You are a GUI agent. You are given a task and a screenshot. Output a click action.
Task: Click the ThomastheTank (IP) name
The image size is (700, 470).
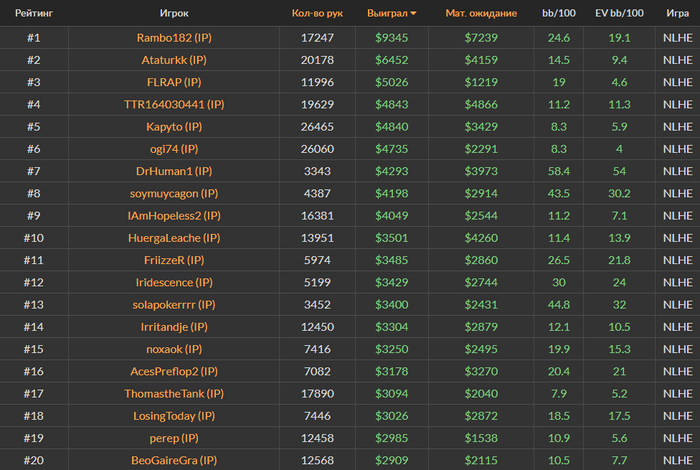(174, 393)
